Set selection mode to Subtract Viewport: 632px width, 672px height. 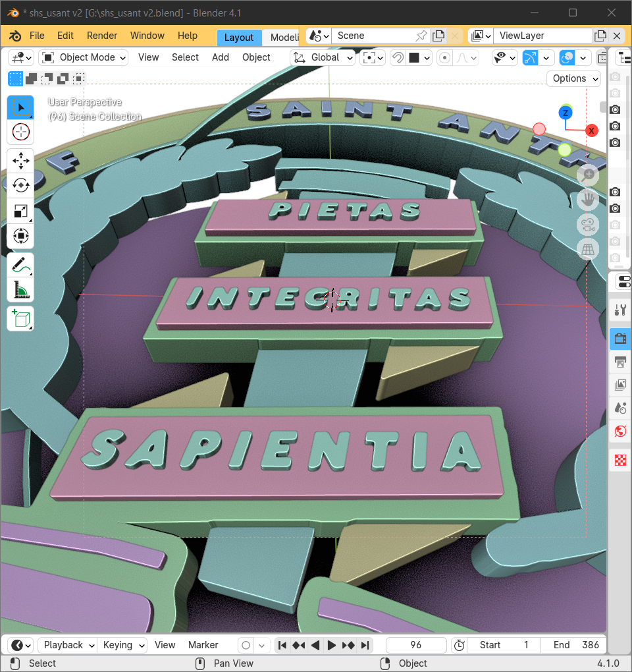pos(47,79)
